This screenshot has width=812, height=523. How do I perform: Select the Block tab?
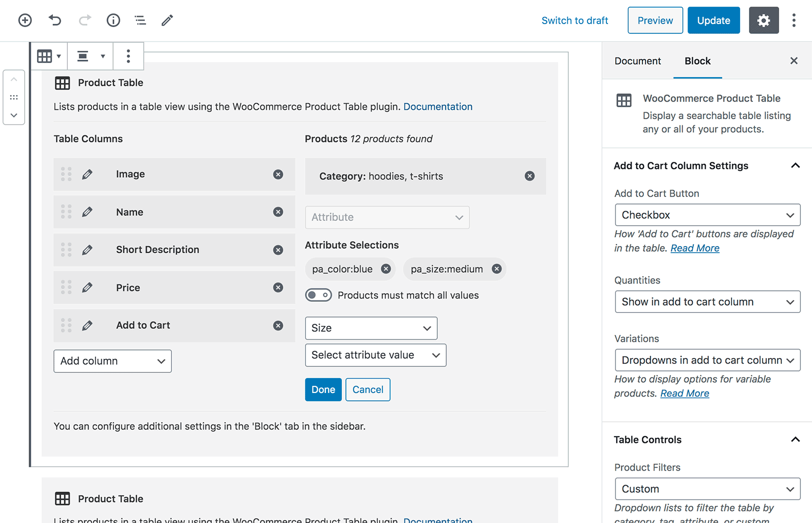[697, 61]
